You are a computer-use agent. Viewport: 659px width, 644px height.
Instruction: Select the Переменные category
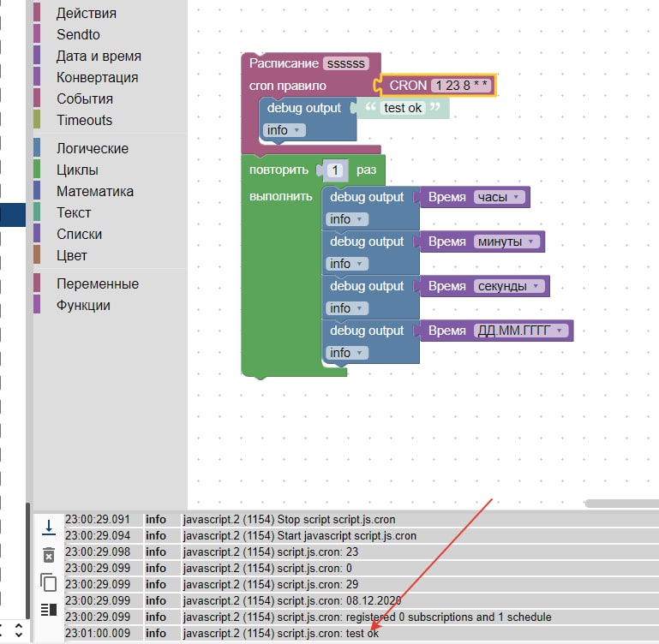pos(98,283)
